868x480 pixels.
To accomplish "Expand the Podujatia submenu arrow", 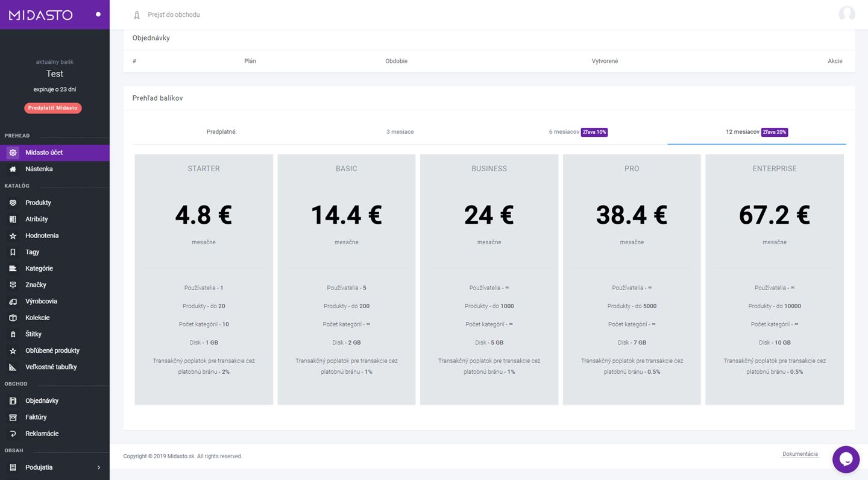I will click(99, 467).
